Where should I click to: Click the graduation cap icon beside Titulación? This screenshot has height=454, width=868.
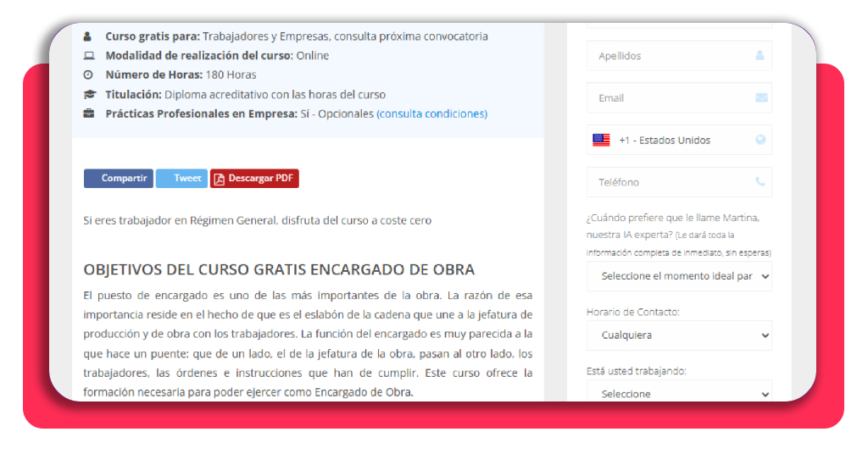pyautogui.click(x=89, y=95)
